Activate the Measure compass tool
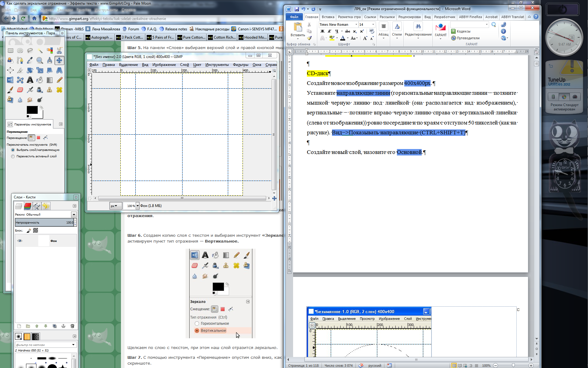Screen dimensions: 588x368 (50, 60)
